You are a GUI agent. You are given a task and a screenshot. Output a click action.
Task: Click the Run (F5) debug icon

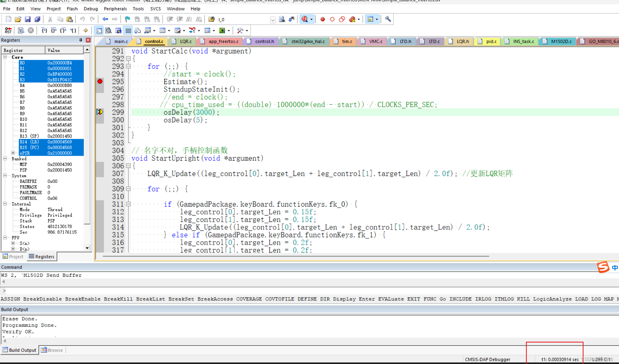(21, 30)
